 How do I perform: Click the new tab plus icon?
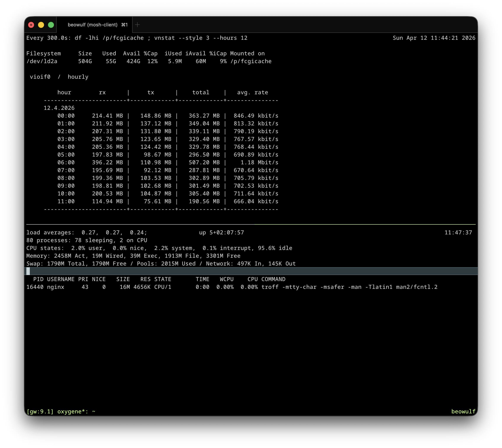[x=138, y=25]
